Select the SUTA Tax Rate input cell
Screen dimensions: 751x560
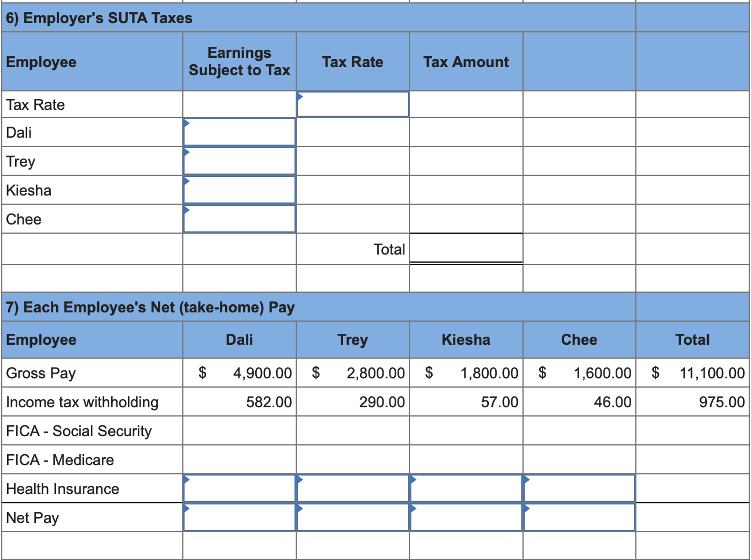coord(353,104)
